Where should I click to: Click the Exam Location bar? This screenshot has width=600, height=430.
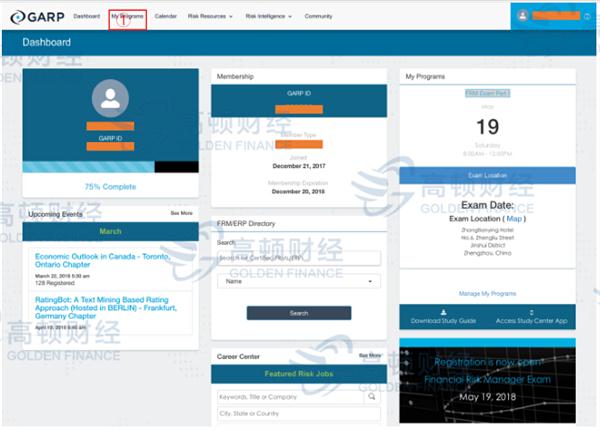click(x=488, y=175)
